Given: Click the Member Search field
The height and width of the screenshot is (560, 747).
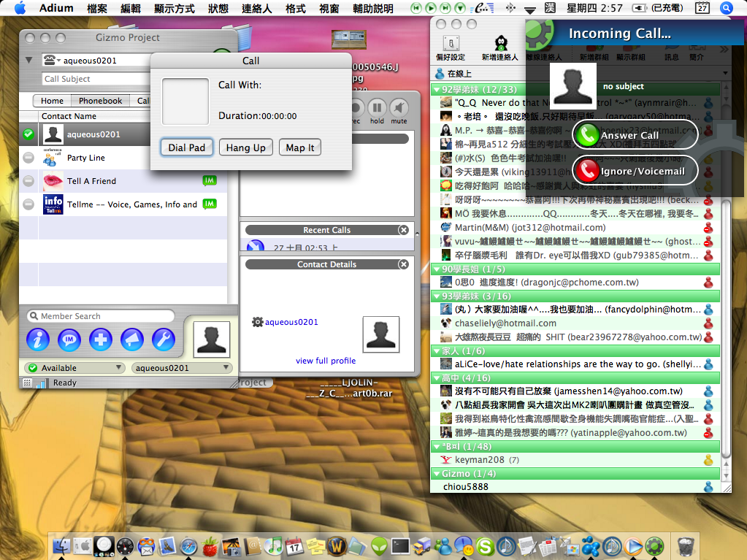Looking at the screenshot, I should point(101,315).
